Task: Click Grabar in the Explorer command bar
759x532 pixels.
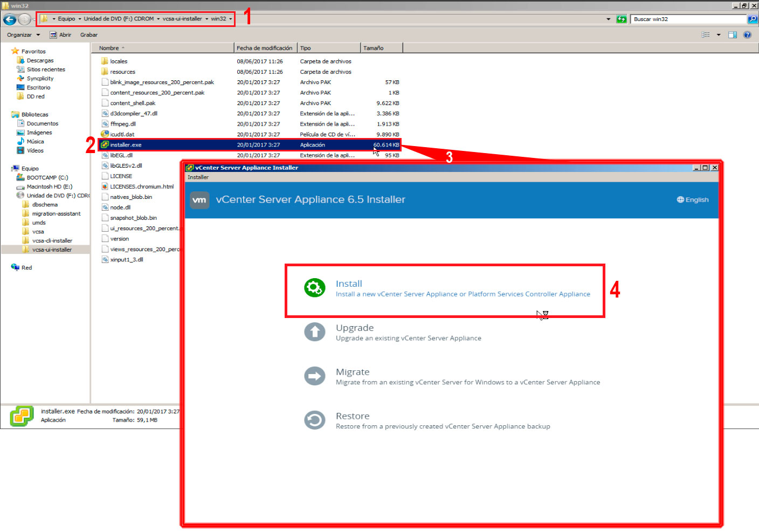Action: (x=88, y=34)
